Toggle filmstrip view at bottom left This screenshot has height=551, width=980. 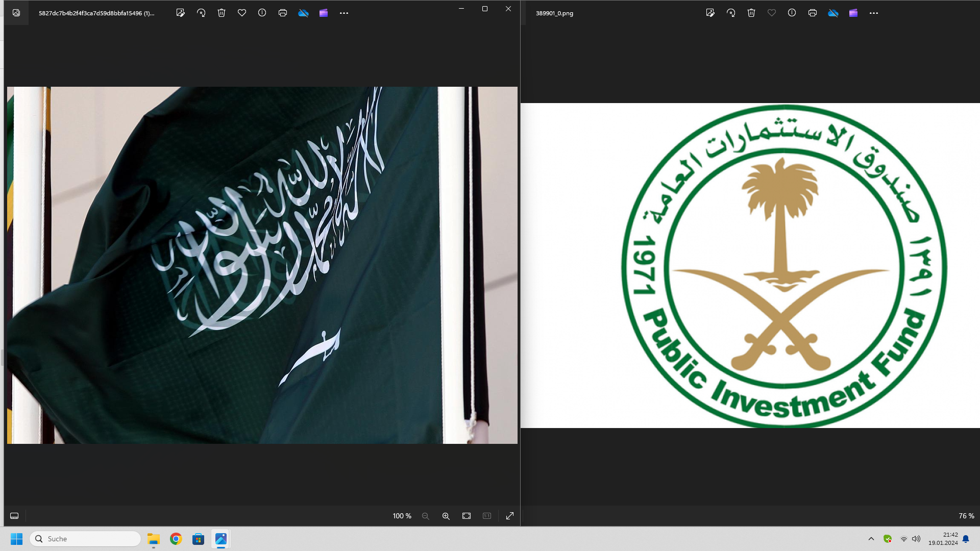pyautogui.click(x=14, y=516)
